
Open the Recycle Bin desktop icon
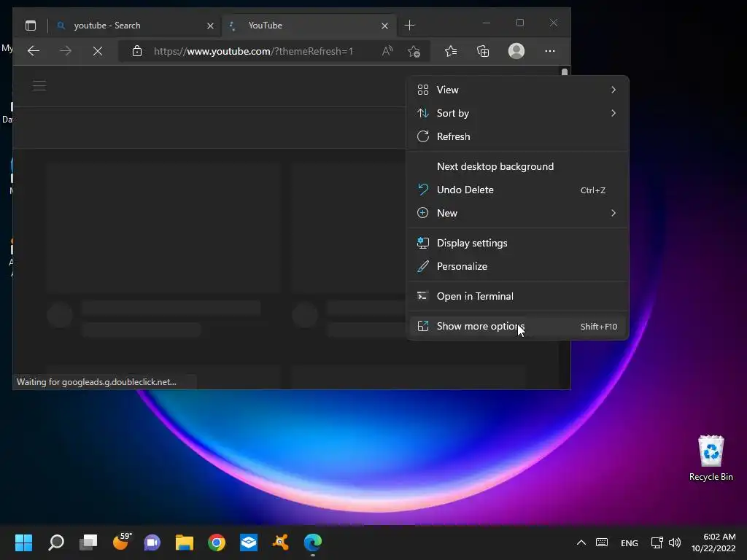[x=711, y=458]
